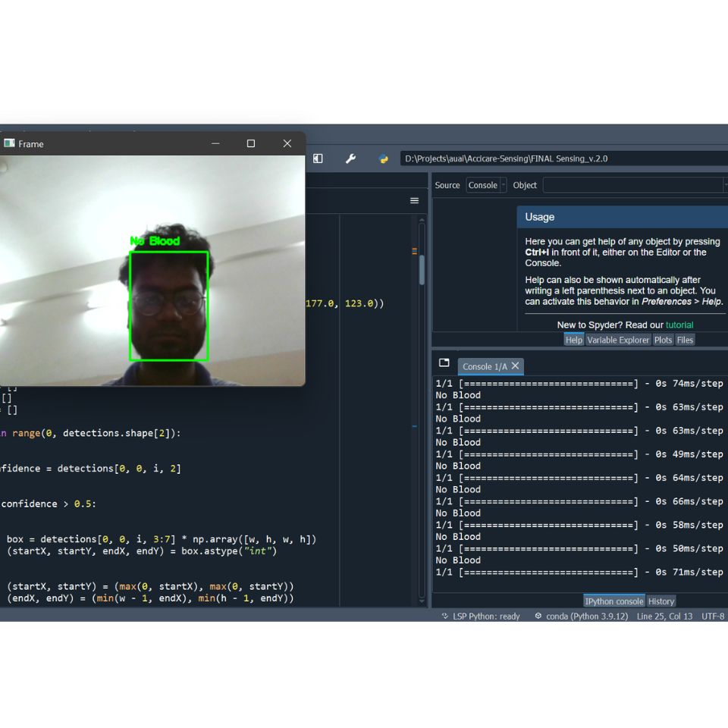
Task: Open Preferences with the wrench icon
Action: point(350,158)
